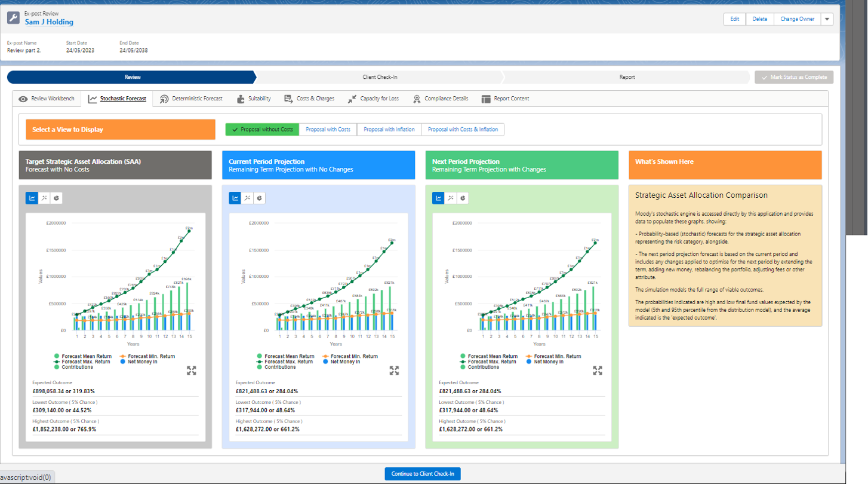The height and width of the screenshot is (484, 868).
Task: Open the Sam J Holding record link
Action: pyautogui.click(x=49, y=22)
